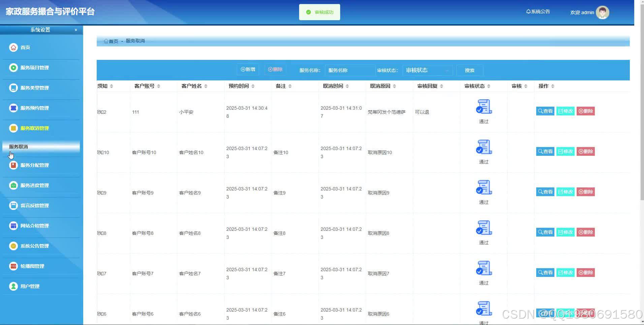The image size is (644, 325).
Task: Sort by 取消时间 column arrows
Action: [347, 86]
